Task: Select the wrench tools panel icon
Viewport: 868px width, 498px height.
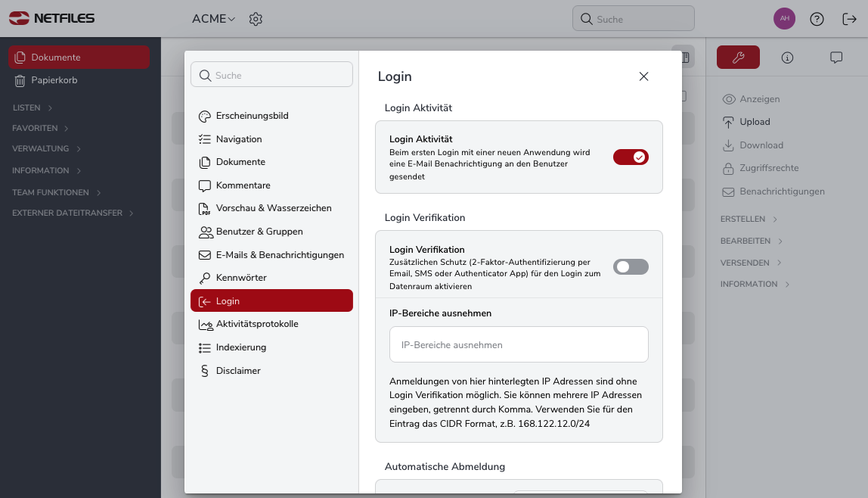Action: [738, 58]
